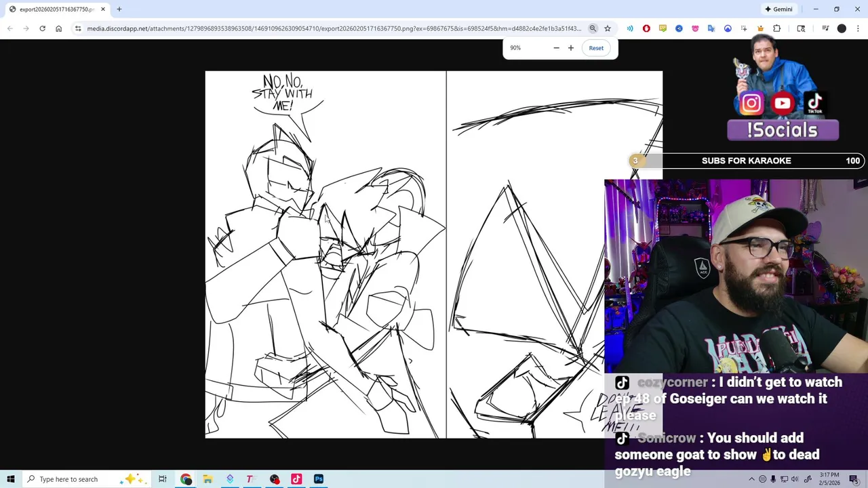Open the orange shopping extension icon

(x=760, y=28)
